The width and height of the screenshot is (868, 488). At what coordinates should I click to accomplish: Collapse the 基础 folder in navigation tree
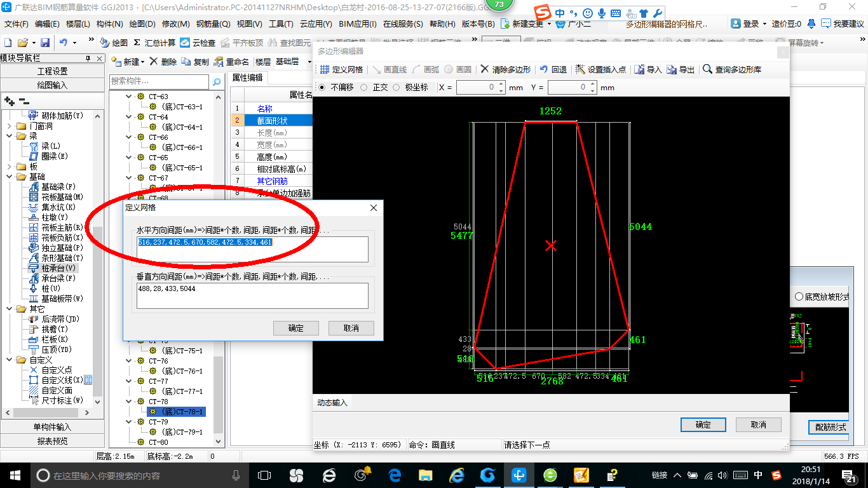pyautogui.click(x=10, y=177)
